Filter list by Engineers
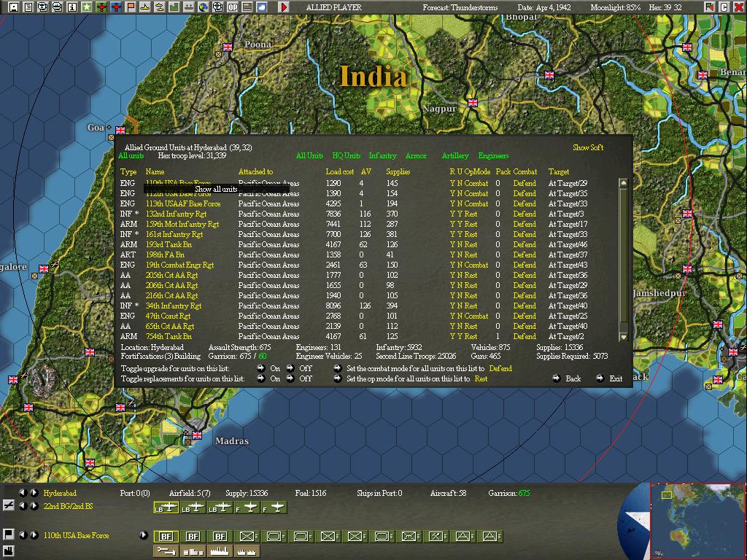747x560 pixels. tap(493, 156)
